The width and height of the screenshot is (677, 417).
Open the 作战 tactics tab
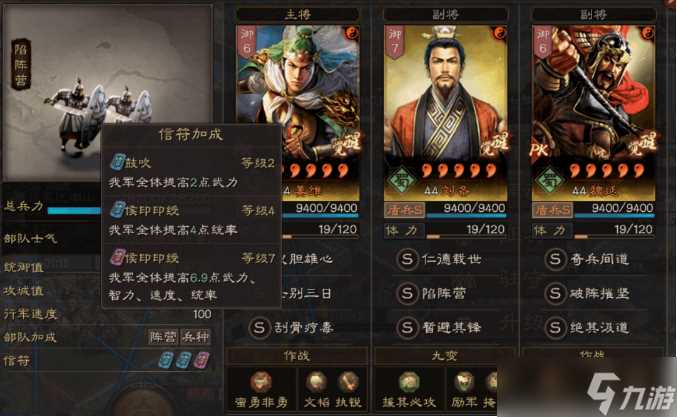pyautogui.click(x=297, y=356)
